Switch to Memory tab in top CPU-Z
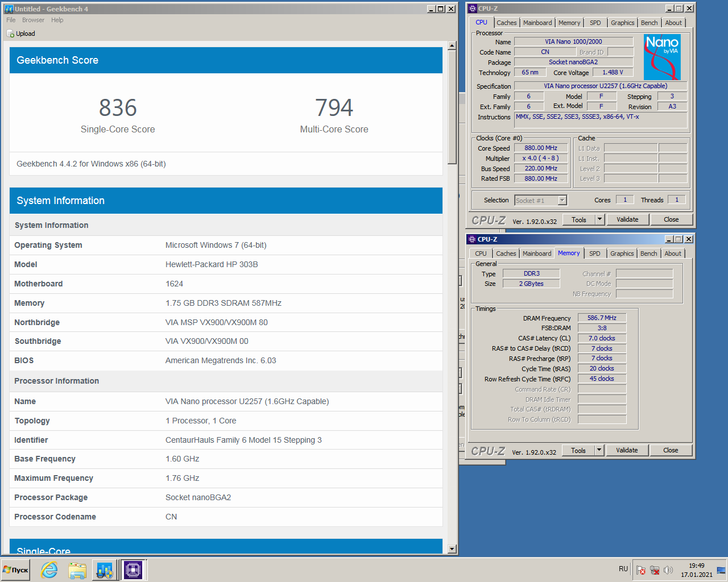728x582 pixels. [x=569, y=23]
